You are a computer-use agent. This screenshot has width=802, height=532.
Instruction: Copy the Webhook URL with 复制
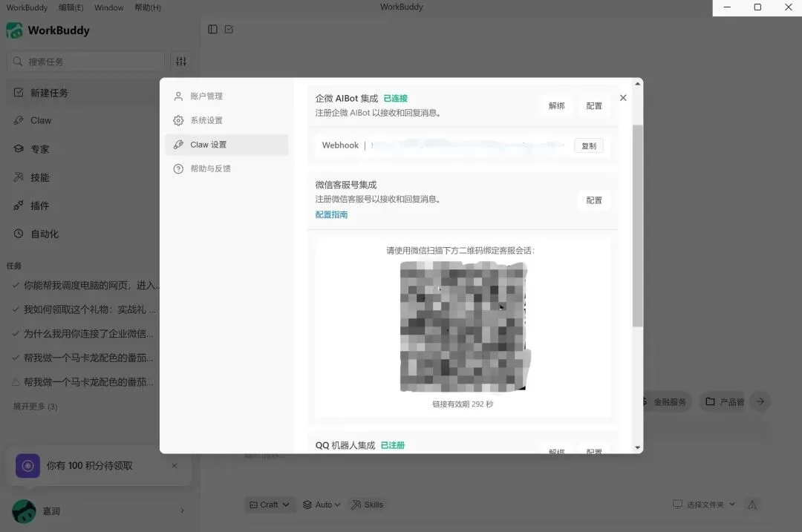pyautogui.click(x=589, y=145)
